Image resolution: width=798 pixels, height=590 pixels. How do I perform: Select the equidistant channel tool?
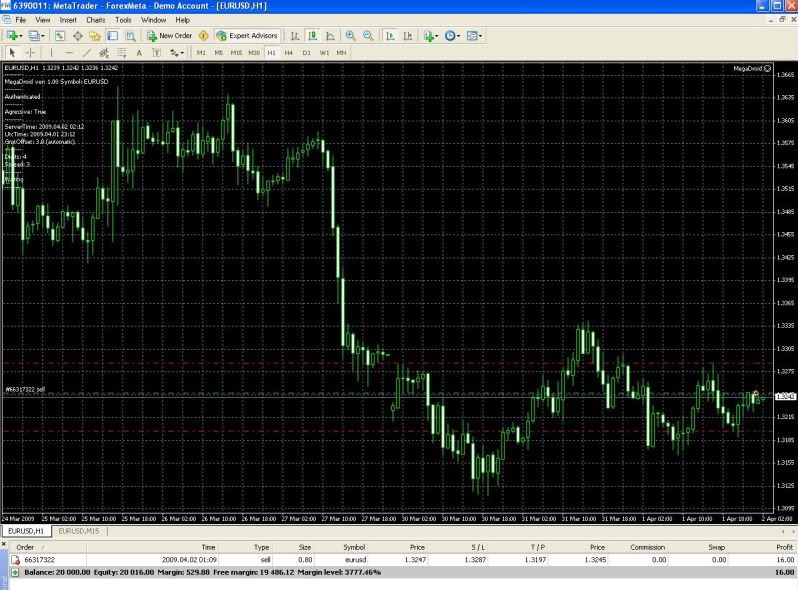point(104,52)
